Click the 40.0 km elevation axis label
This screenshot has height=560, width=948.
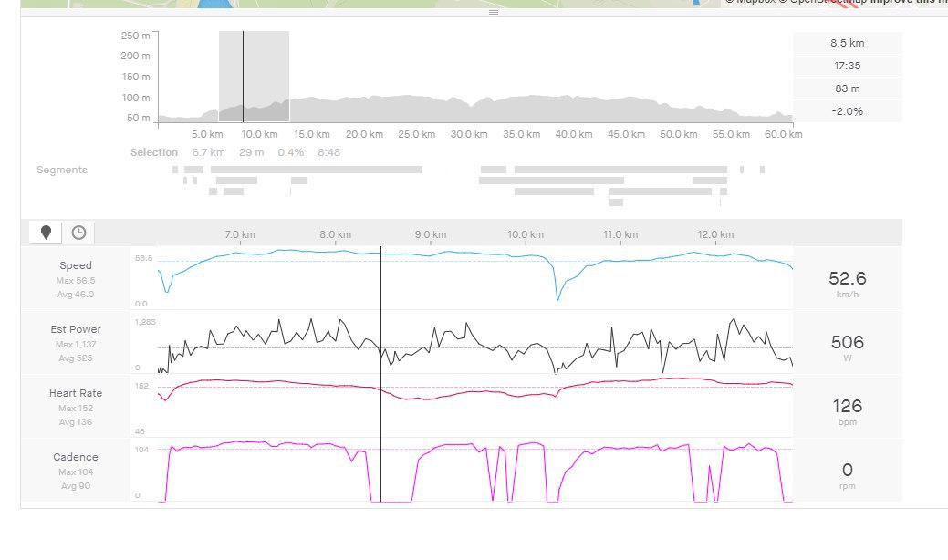click(574, 134)
